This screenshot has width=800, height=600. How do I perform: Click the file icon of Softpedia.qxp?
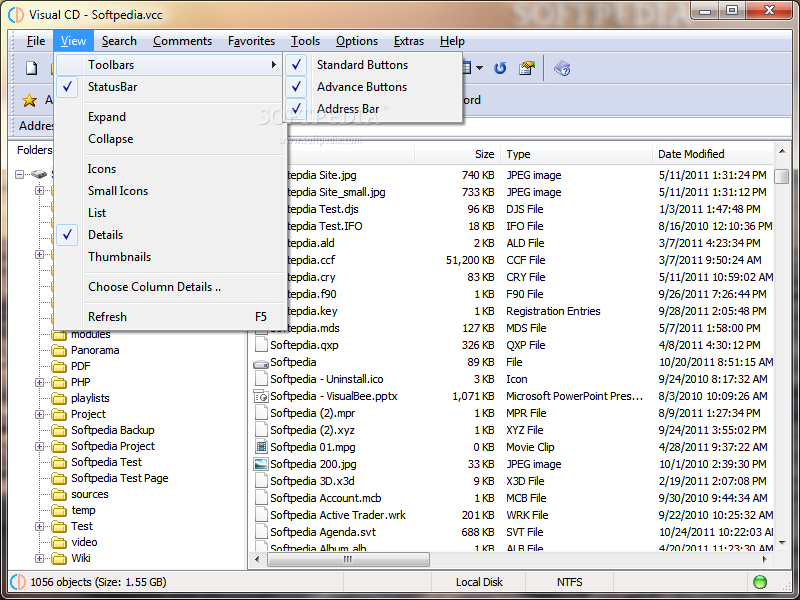(x=261, y=345)
